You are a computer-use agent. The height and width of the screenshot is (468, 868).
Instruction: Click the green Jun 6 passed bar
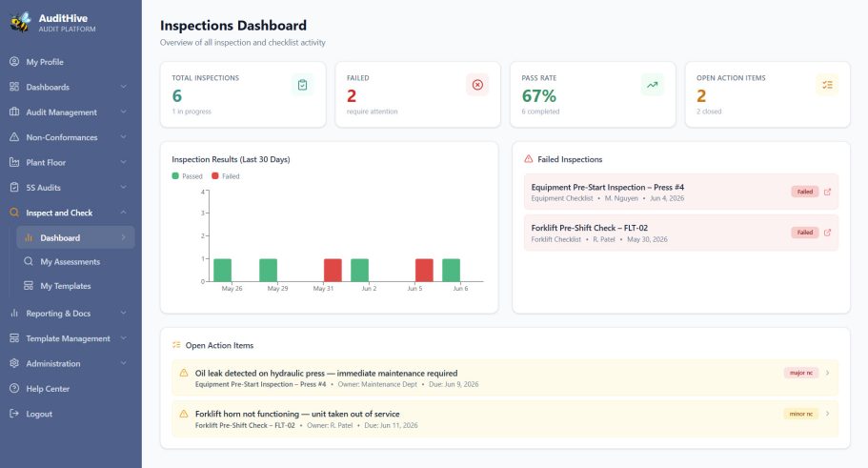452,271
